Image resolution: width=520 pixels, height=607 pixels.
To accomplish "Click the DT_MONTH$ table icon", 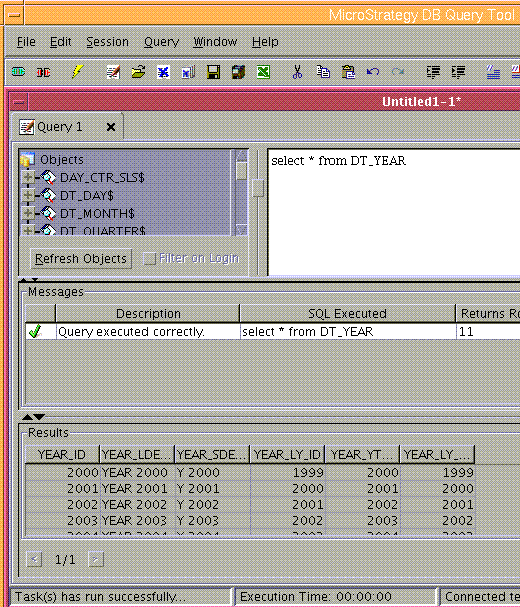I will pyautogui.click(x=48, y=213).
